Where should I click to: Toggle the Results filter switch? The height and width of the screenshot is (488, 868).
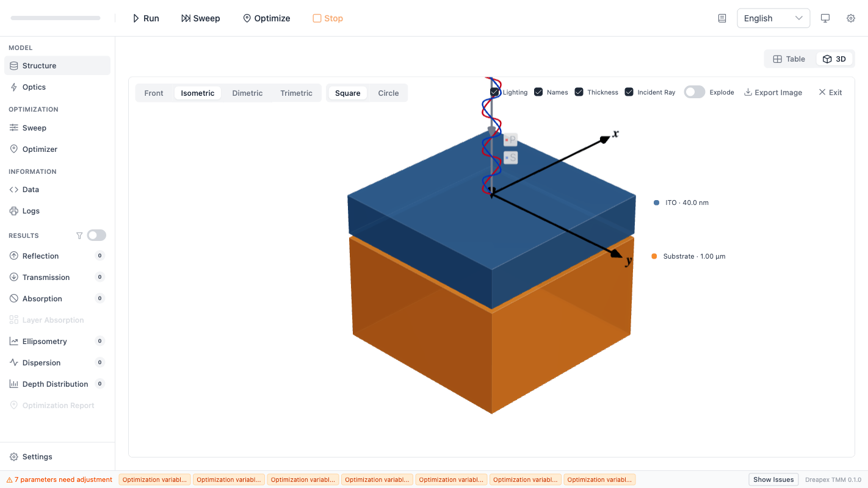point(96,235)
